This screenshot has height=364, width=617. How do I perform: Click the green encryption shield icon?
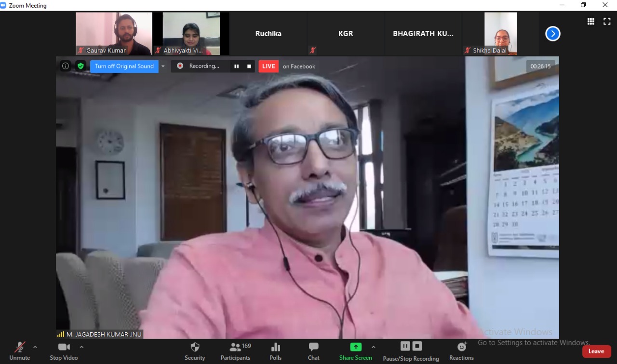pos(80,66)
